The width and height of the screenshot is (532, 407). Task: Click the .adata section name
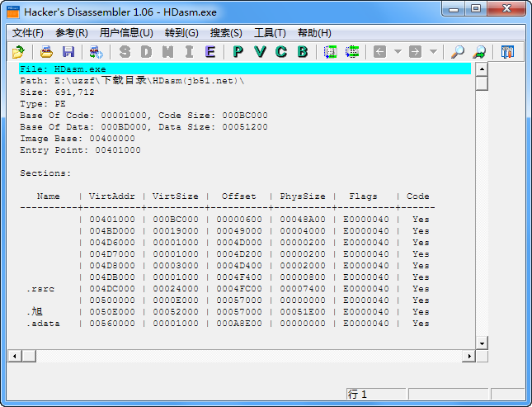coord(43,323)
